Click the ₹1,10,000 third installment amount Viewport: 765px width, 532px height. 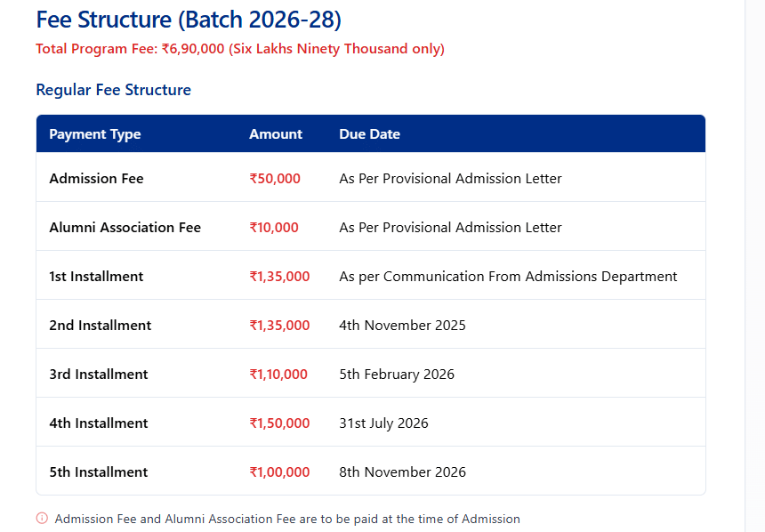tap(278, 375)
